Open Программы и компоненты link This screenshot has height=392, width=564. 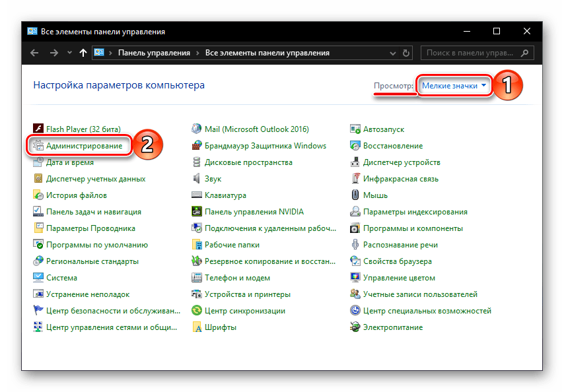(x=412, y=228)
